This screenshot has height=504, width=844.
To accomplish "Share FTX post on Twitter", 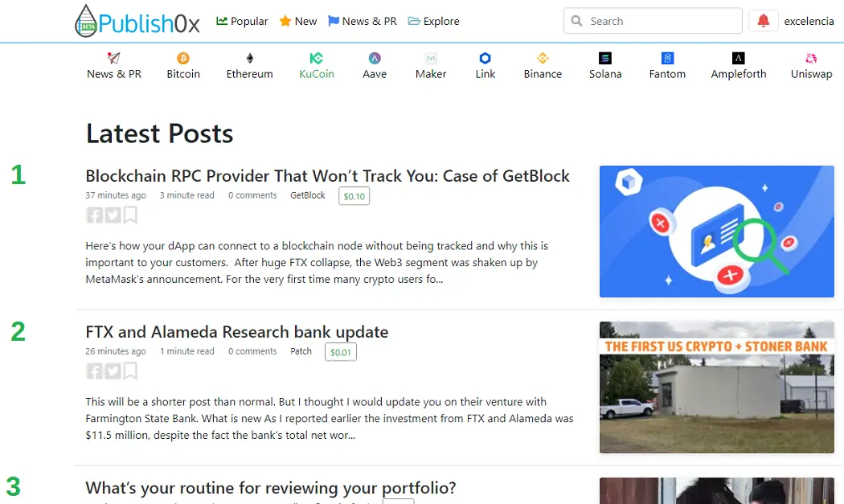I will (113, 371).
